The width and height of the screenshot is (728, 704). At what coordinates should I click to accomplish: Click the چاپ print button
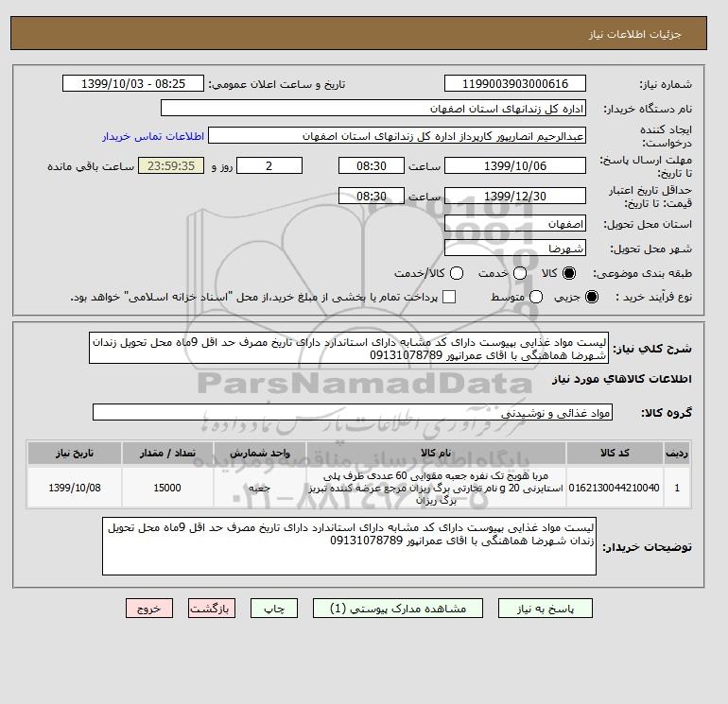274,609
